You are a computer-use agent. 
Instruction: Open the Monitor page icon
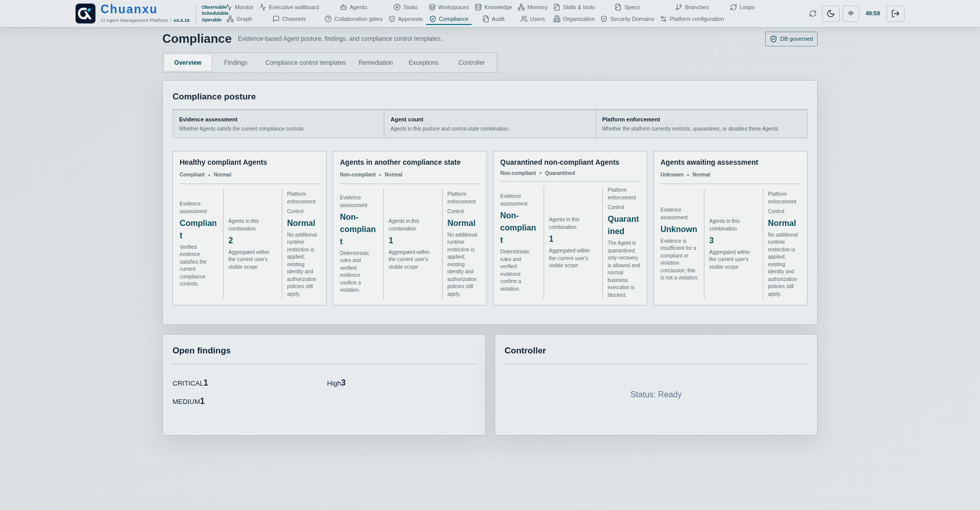(229, 7)
